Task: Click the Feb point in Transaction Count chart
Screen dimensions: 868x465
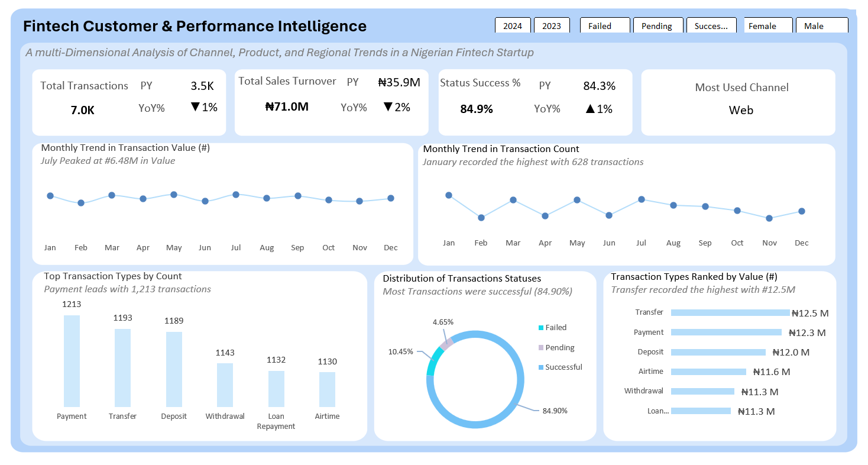Action: [x=481, y=218]
